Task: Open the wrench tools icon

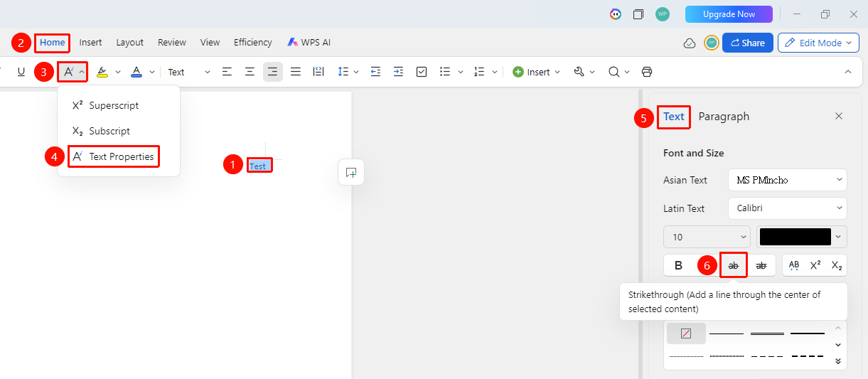Action: (579, 72)
